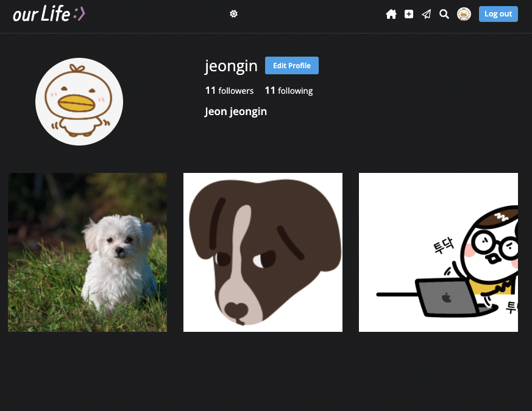This screenshot has height=411, width=532.
Task: Open the brown dog illustration post
Action: click(x=263, y=252)
